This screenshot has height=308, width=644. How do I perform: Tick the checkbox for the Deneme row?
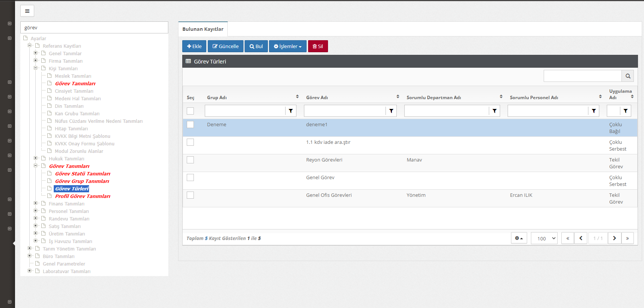coord(190,125)
